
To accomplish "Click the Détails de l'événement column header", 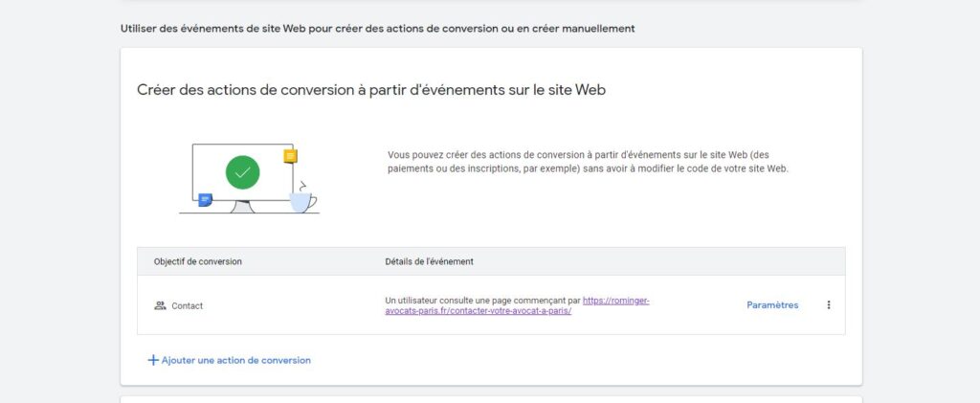I will coord(429,261).
